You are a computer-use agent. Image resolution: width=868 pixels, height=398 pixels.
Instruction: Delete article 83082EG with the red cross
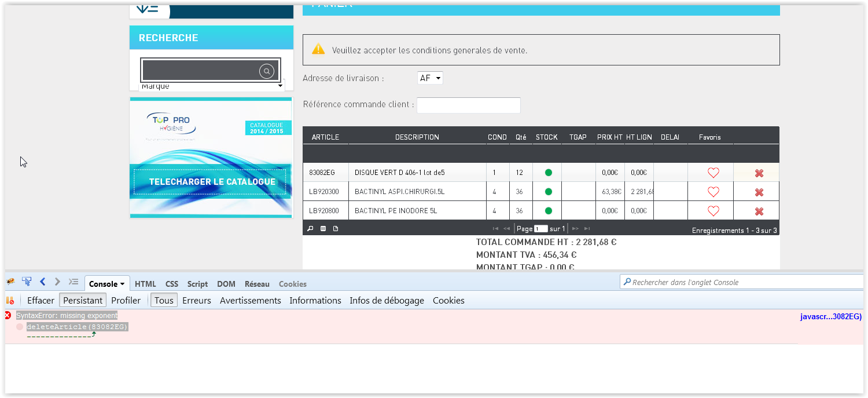pyautogui.click(x=759, y=173)
